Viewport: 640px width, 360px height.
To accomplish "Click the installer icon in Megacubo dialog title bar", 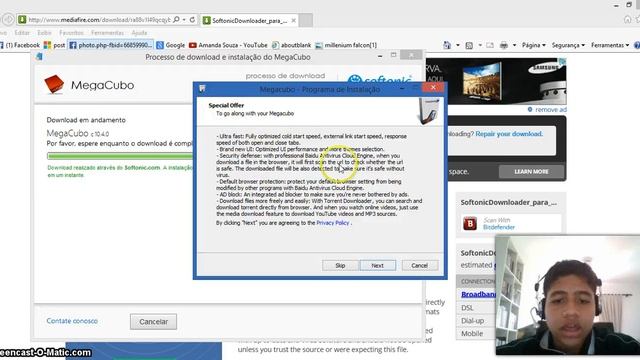I will pyautogui.click(x=202, y=88).
